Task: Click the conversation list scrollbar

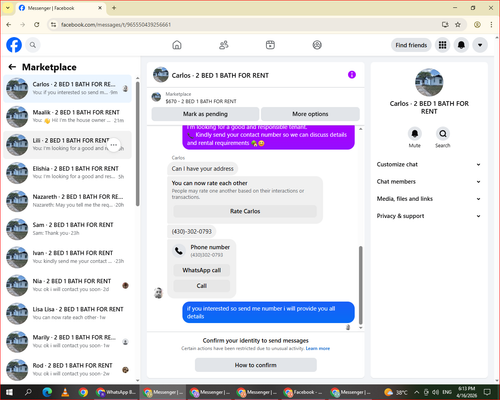Action: tap(137, 144)
